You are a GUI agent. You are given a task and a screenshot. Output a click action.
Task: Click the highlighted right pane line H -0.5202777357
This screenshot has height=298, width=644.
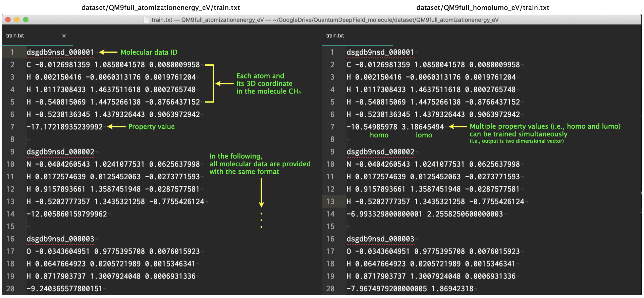(435, 202)
